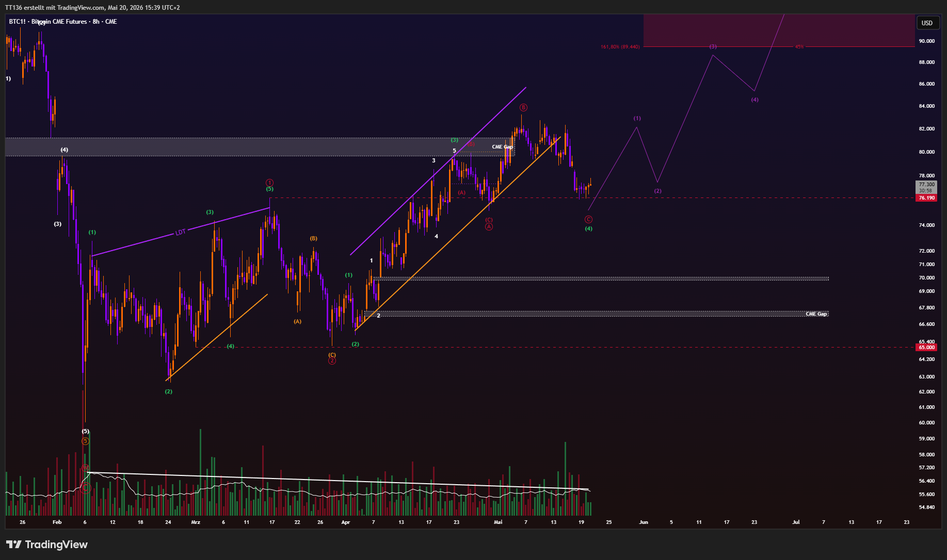
Task: Click the 54.840 price axis value
Action: pyautogui.click(x=926, y=507)
